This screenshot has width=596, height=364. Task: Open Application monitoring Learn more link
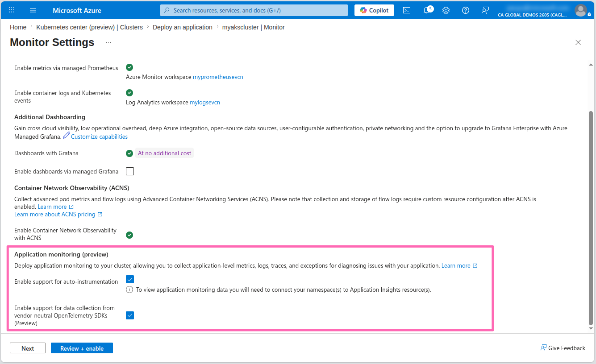459,265
